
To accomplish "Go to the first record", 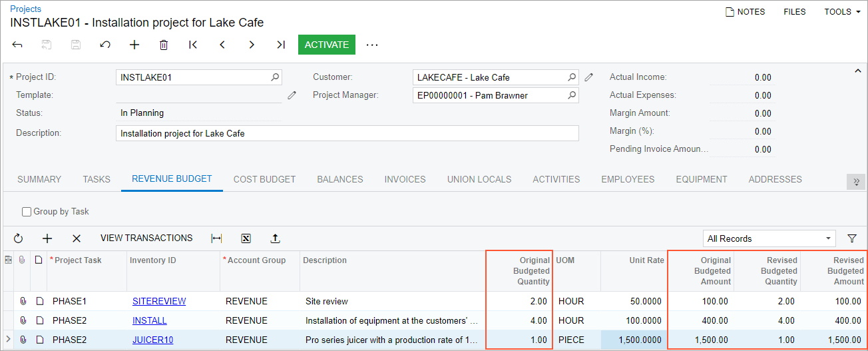I will (x=193, y=45).
